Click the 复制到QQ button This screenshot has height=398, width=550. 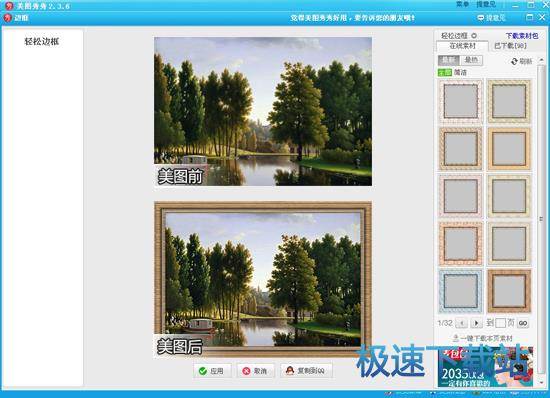[x=306, y=371]
